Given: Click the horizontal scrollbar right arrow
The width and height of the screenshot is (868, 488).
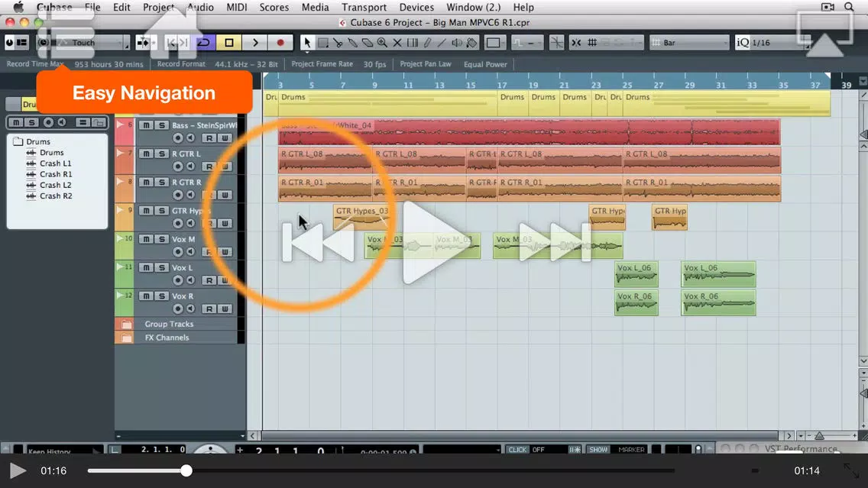Looking at the screenshot, I should point(789,436).
